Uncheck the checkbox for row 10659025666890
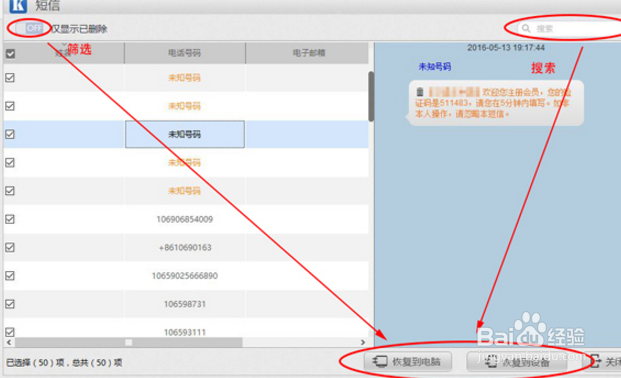Screen dimensions: 621x378 pyautogui.click(x=10, y=275)
